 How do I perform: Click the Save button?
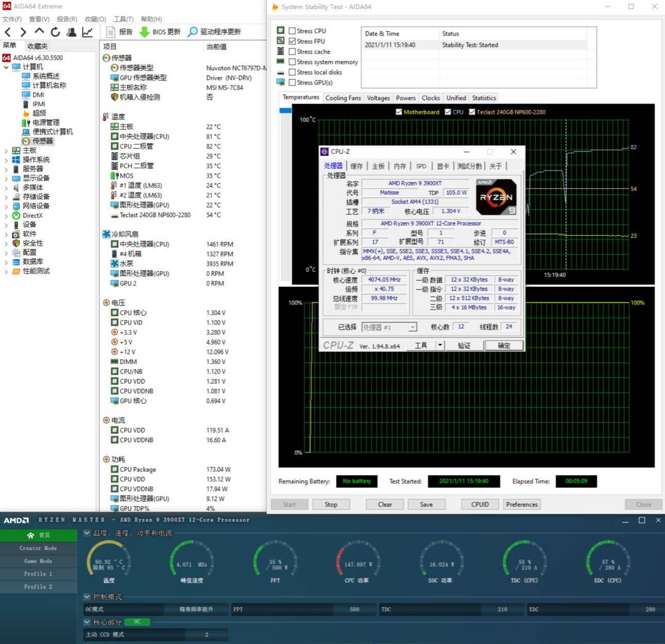(427, 504)
